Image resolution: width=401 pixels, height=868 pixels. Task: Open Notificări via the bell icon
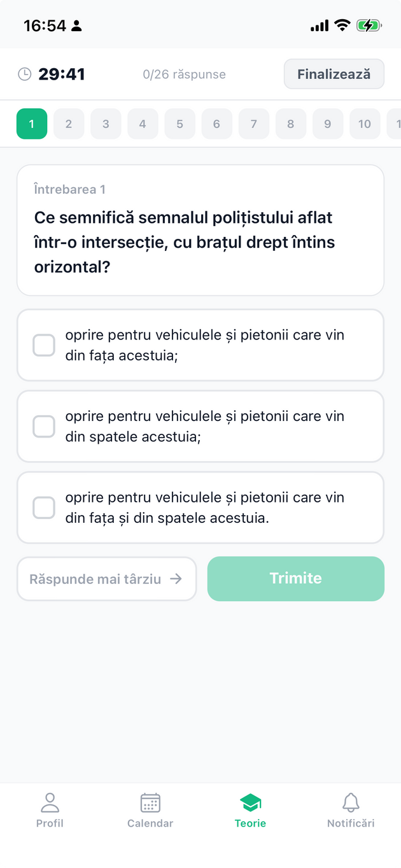[x=351, y=803]
